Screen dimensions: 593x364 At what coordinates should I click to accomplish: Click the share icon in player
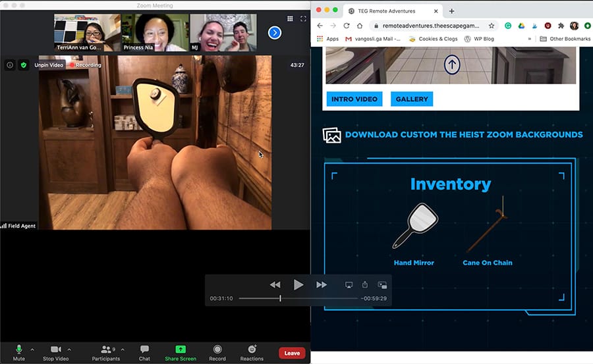(x=364, y=284)
